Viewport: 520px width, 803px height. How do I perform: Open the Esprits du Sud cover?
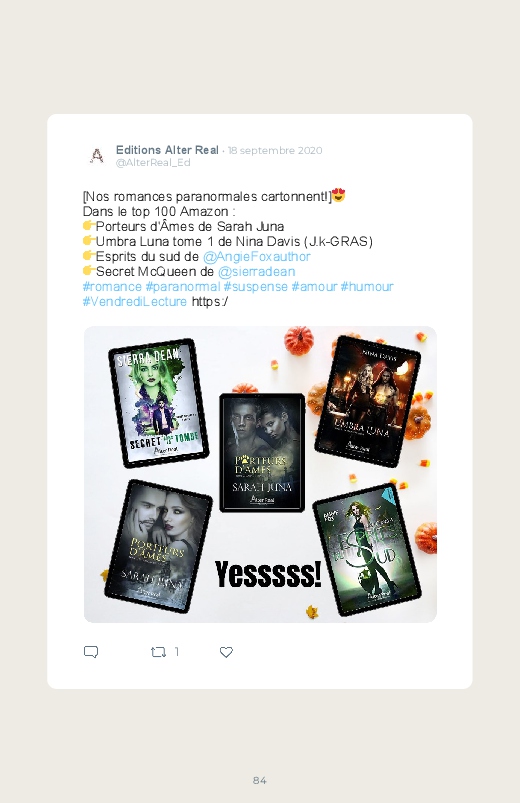pos(367,549)
